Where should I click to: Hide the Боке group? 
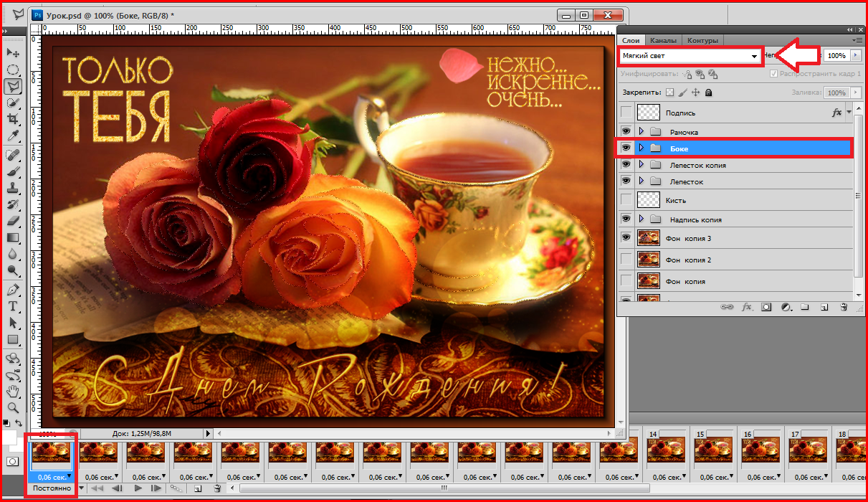click(626, 148)
